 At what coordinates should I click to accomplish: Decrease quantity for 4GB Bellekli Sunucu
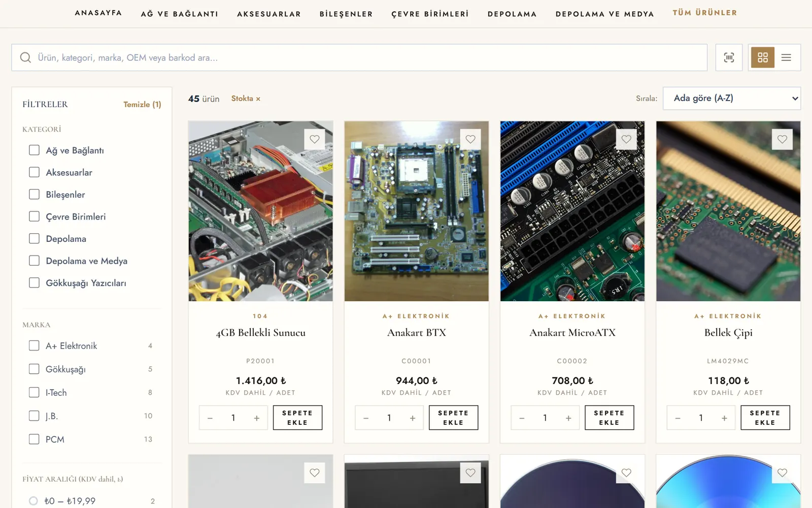[x=210, y=418]
